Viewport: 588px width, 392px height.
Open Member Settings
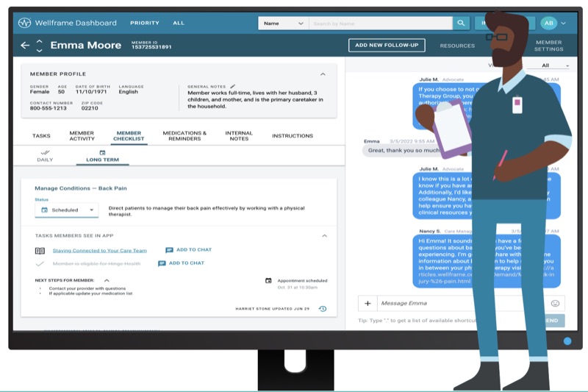pyautogui.click(x=548, y=46)
